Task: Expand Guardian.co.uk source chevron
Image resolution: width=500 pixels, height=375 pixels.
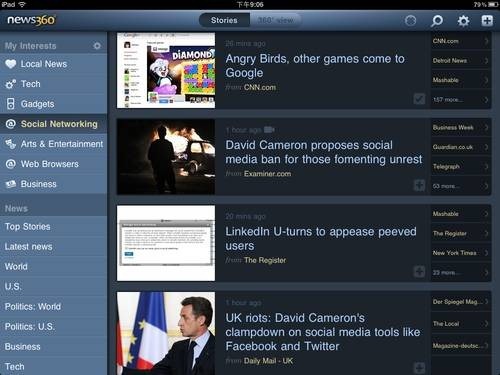Action: click(x=486, y=147)
